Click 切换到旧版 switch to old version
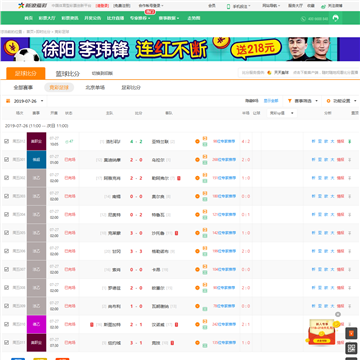The height and width of the screenshot is (360, 360). click(102, 73)
